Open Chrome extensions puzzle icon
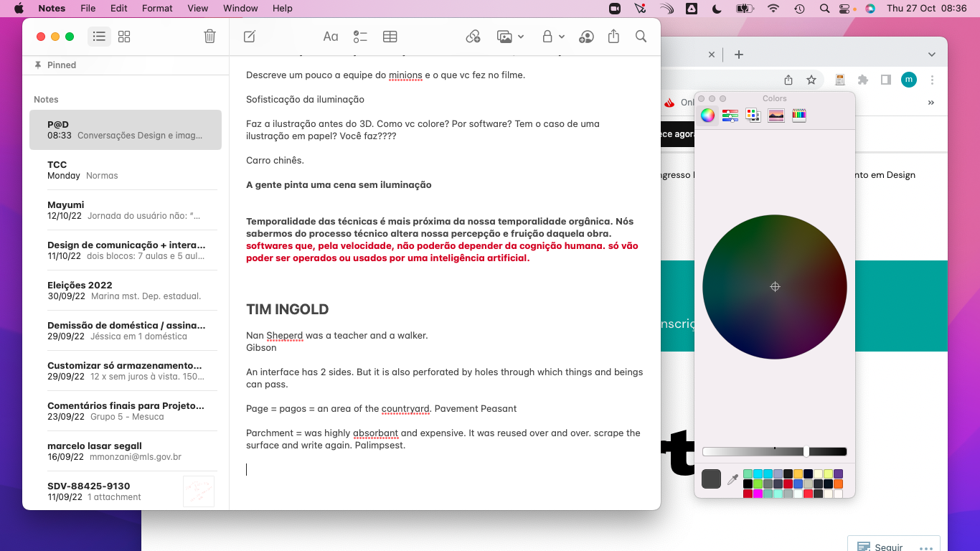 [863, 80]
